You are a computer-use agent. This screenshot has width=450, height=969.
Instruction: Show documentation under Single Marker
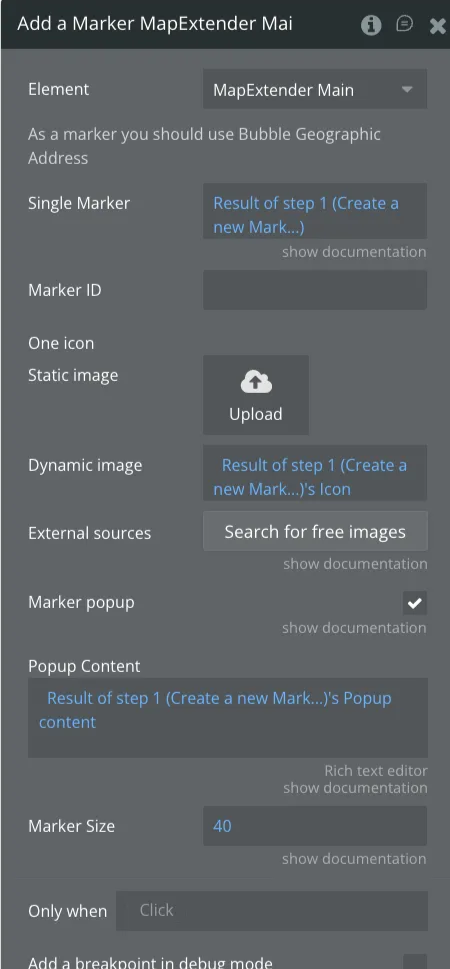tap(354, 252)
